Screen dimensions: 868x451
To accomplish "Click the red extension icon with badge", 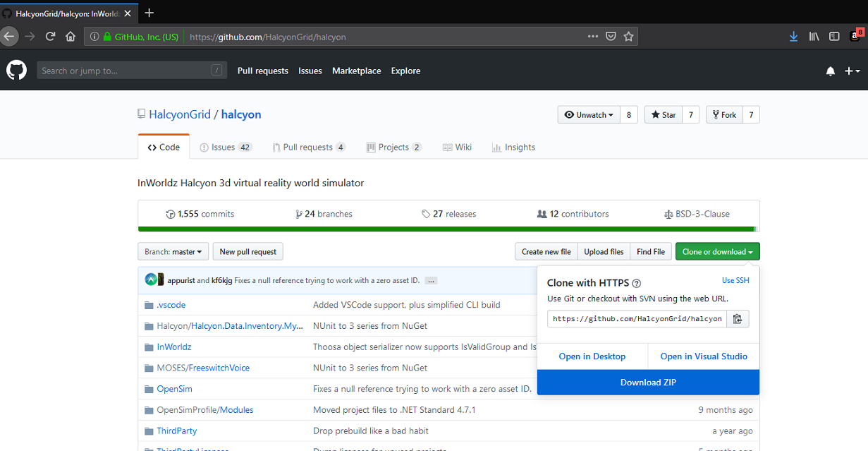I will [x=856, y=35].
